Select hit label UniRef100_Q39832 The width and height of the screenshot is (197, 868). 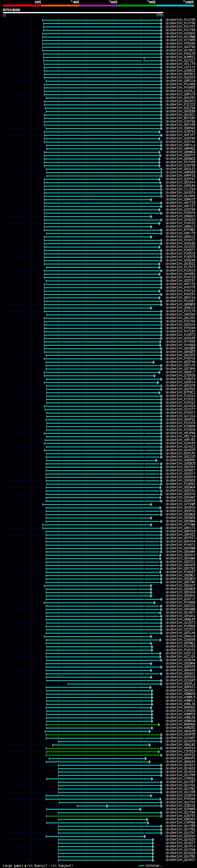point(180,71)
